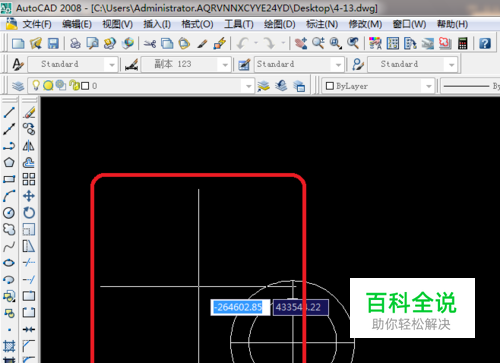Toggle layer 0 on/off lightbulb
The image size is (500, 363).
tap(36, 85)
